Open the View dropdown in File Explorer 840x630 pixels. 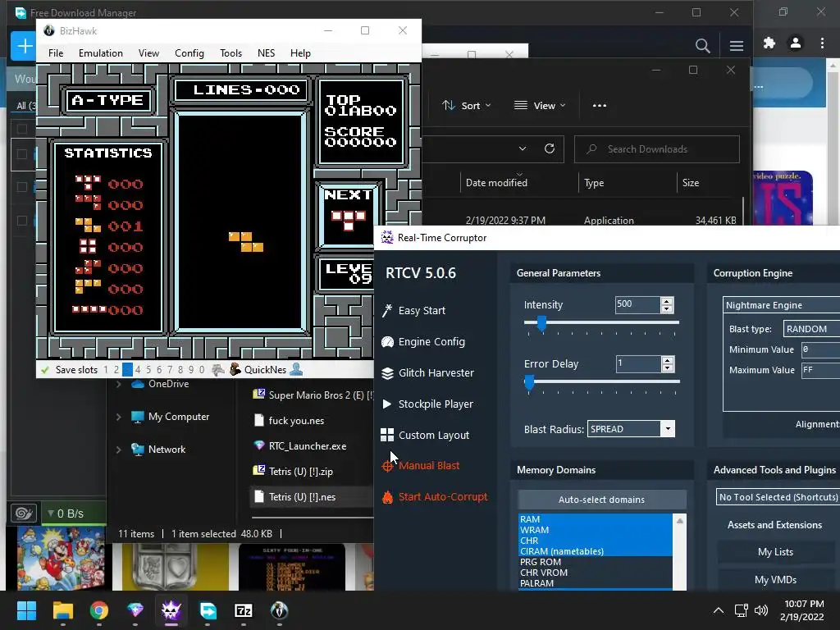pyautogui.click(x=540, y=106)
